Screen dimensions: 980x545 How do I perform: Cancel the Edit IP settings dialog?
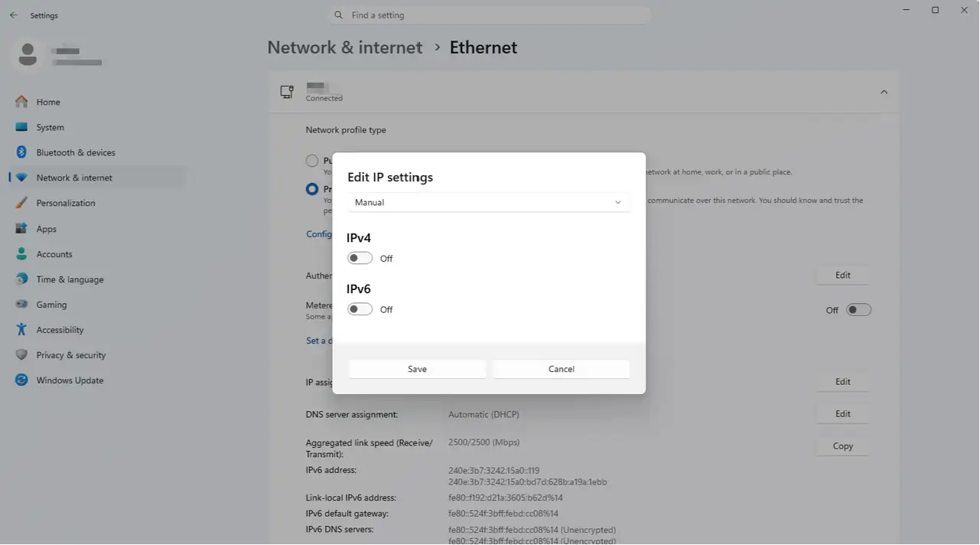(x=561, y=369)
